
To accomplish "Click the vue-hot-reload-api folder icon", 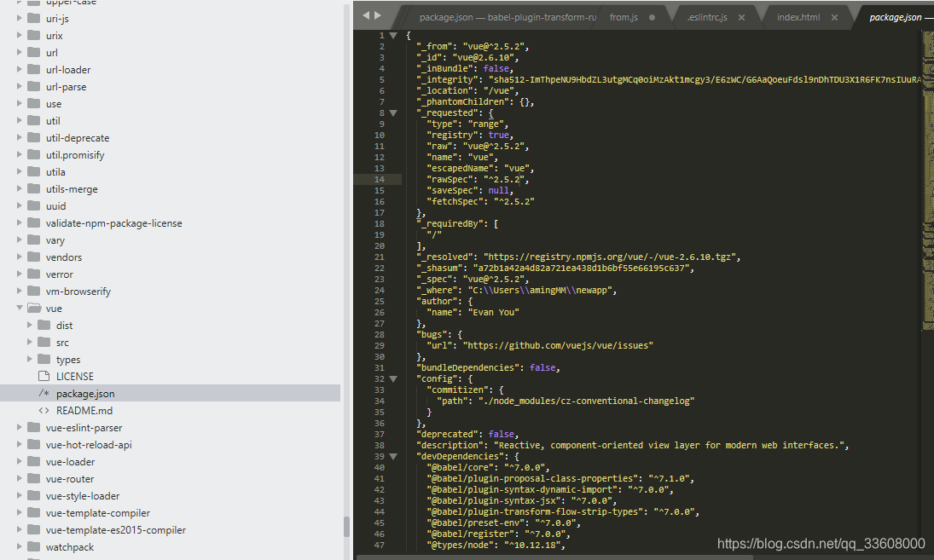I will tap(34, 445).
